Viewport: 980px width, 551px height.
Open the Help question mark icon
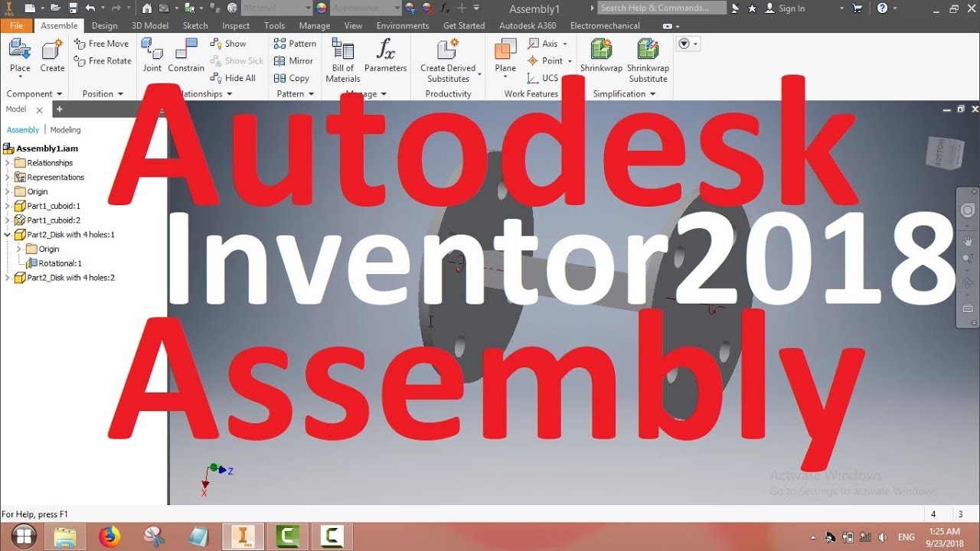883,8
